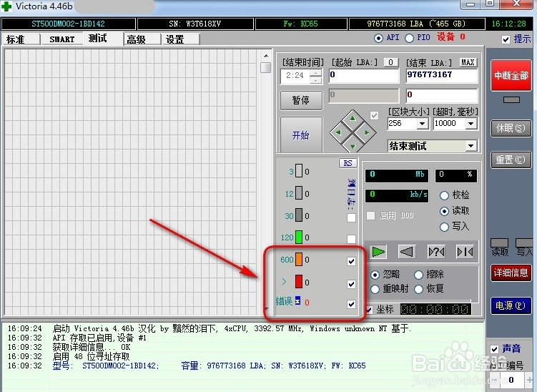Toggle the red block row checkbox
Screen dimensions: 537x392
351,284
